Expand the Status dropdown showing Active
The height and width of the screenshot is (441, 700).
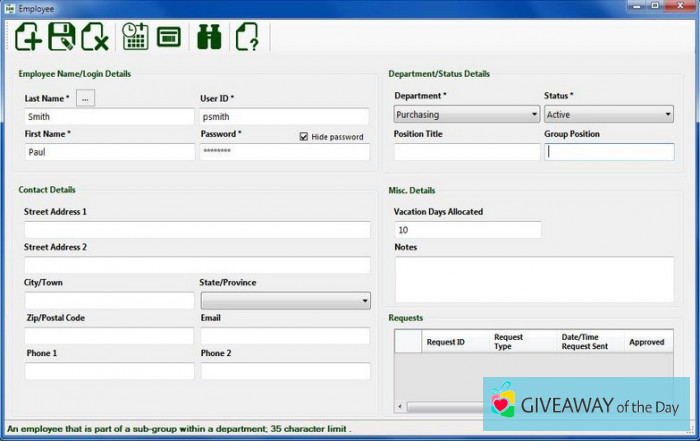pos(608,115)
